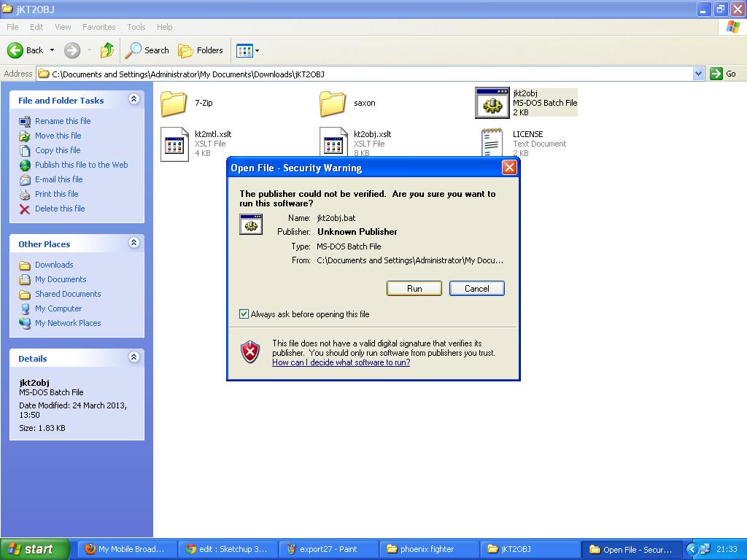Select the 7-Zip folder icon
Viewport: 747px width, 560px height.
point(174,103)
